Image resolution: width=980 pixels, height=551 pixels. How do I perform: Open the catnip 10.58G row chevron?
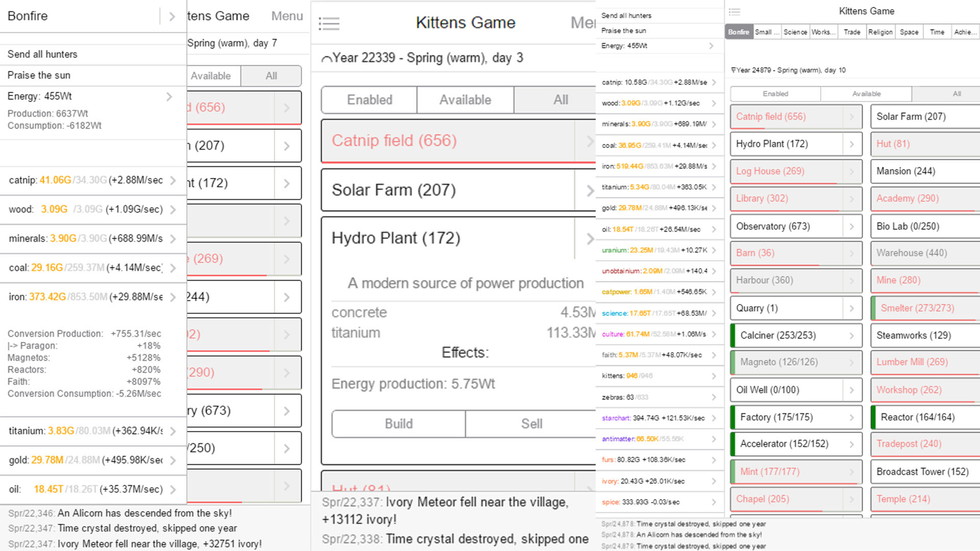point(714,82)
